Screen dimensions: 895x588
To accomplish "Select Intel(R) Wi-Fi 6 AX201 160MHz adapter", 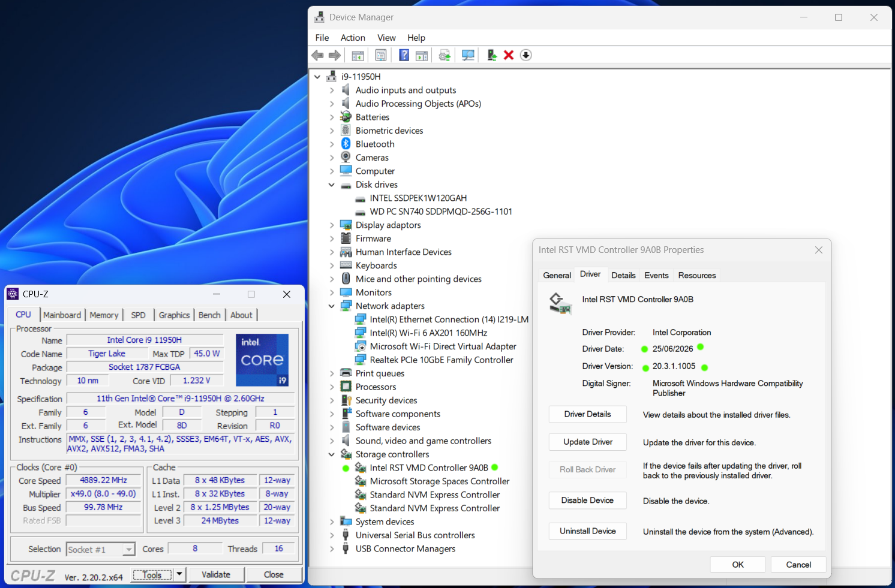I will [428, 333].
